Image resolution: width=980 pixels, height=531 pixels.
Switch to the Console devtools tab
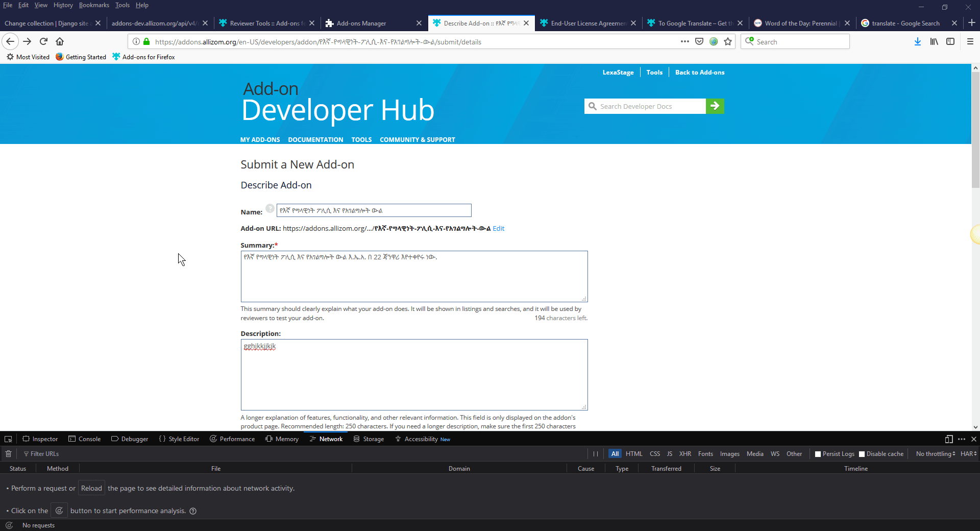tap(85, 439)
